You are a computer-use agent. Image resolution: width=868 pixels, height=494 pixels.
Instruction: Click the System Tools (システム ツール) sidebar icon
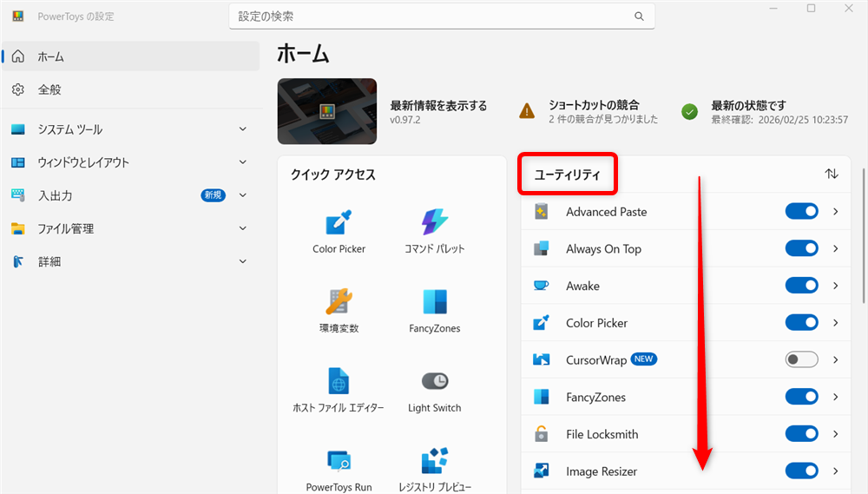click(18, 129)
